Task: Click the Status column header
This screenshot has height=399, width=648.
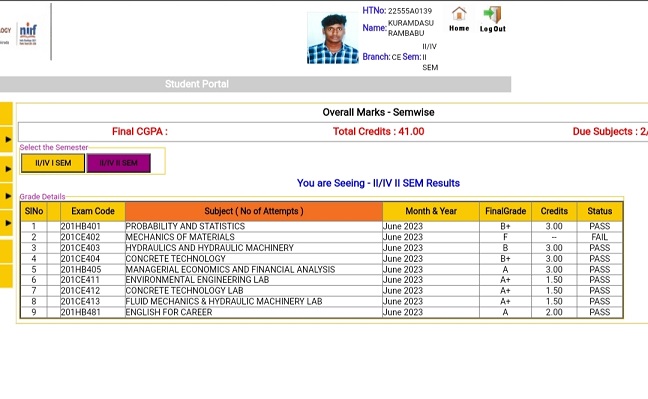Action: click(x=600, y=211)
